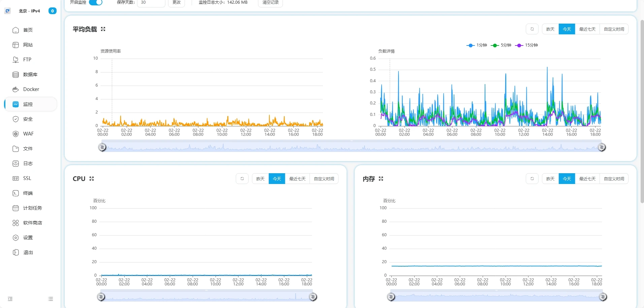Click the 清空记录 button
The width and height of the screenshot is (644, 308).
[270, 3]
